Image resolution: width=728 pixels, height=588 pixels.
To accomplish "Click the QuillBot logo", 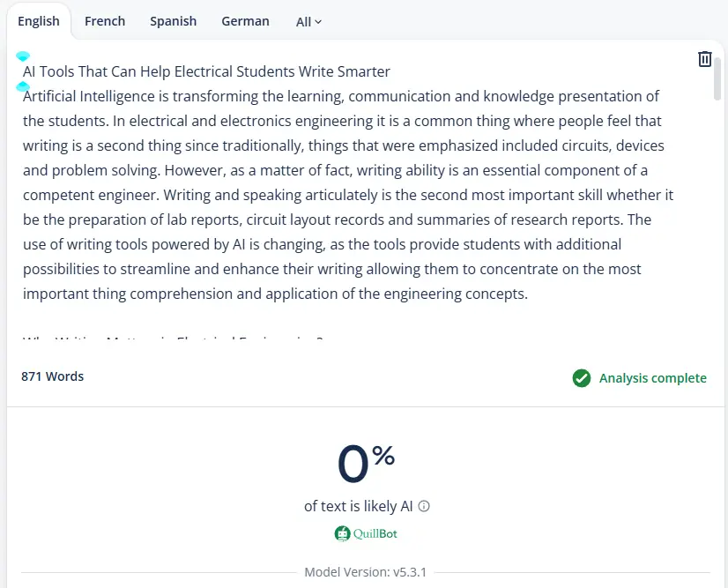I will coord(365,533).
